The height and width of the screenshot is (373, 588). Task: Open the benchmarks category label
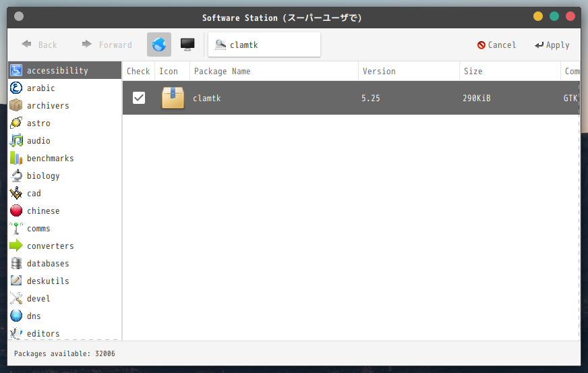51,159
